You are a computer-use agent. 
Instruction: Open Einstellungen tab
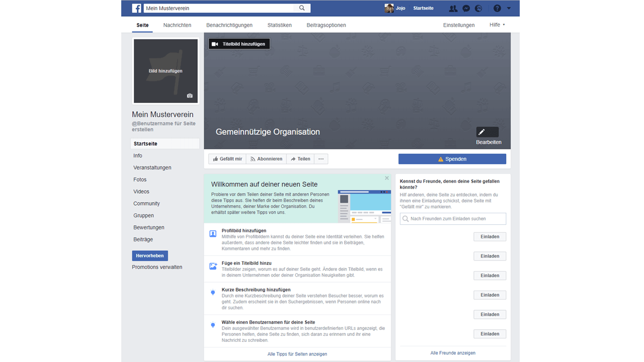click(x=459, y=25)
